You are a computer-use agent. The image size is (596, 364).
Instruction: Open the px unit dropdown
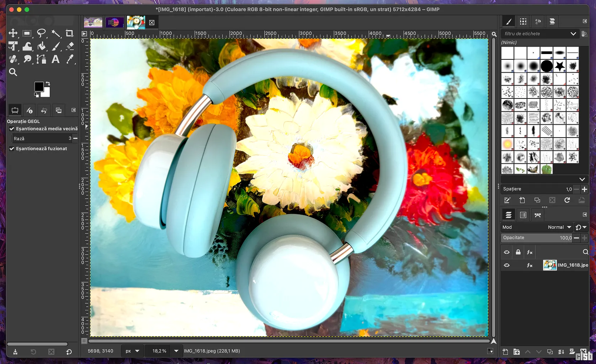point(132,351)
